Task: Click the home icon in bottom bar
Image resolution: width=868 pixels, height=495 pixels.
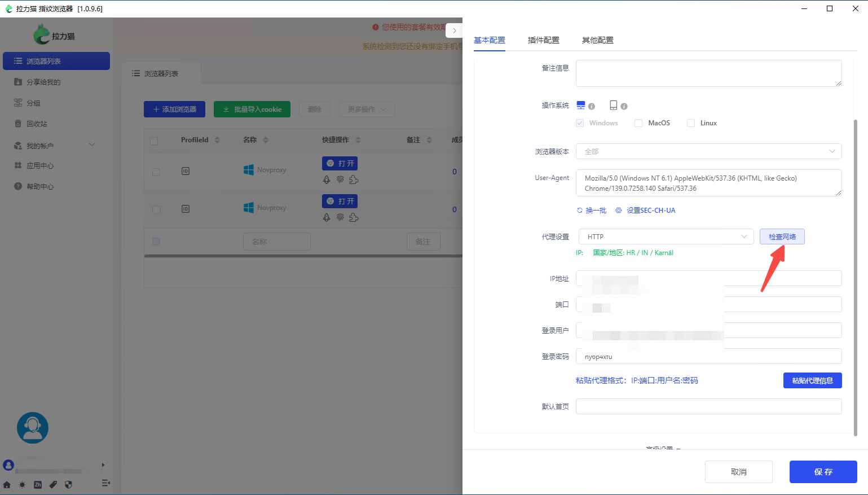Action: (7, 484)
